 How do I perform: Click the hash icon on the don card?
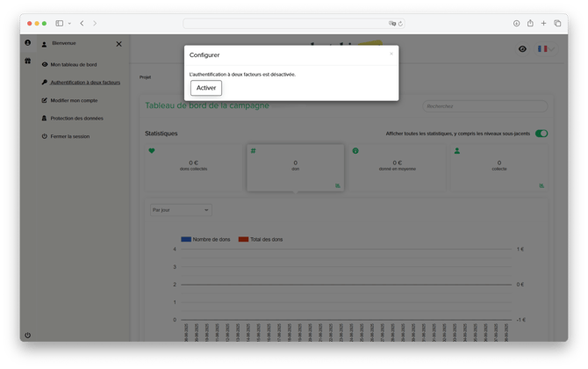coord(253,150)
